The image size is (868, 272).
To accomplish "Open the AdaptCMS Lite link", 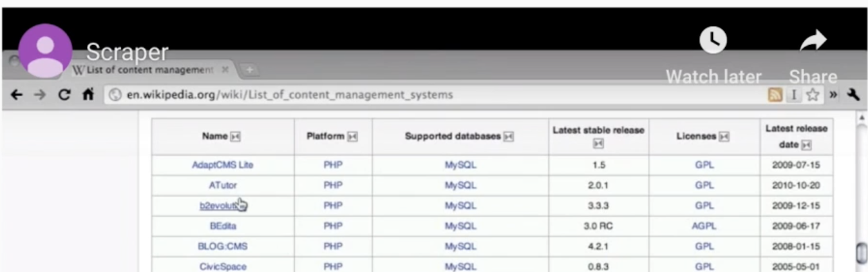I will (x=223, y=165).
